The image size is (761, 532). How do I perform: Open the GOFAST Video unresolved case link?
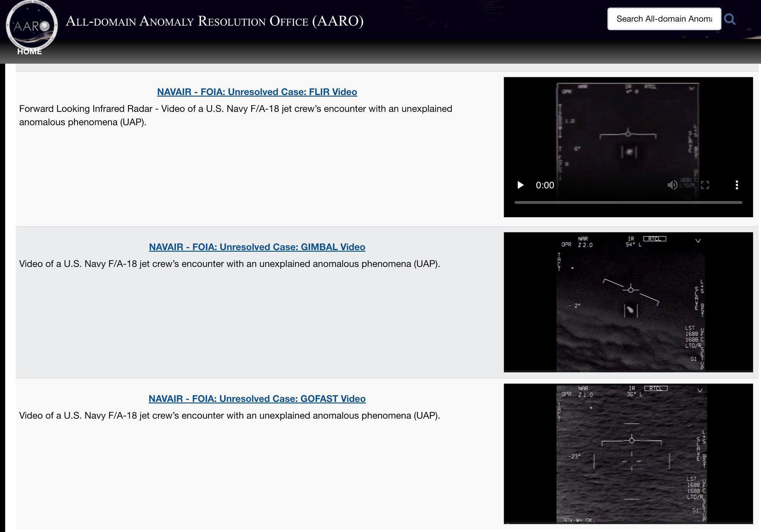pos(257,399)
